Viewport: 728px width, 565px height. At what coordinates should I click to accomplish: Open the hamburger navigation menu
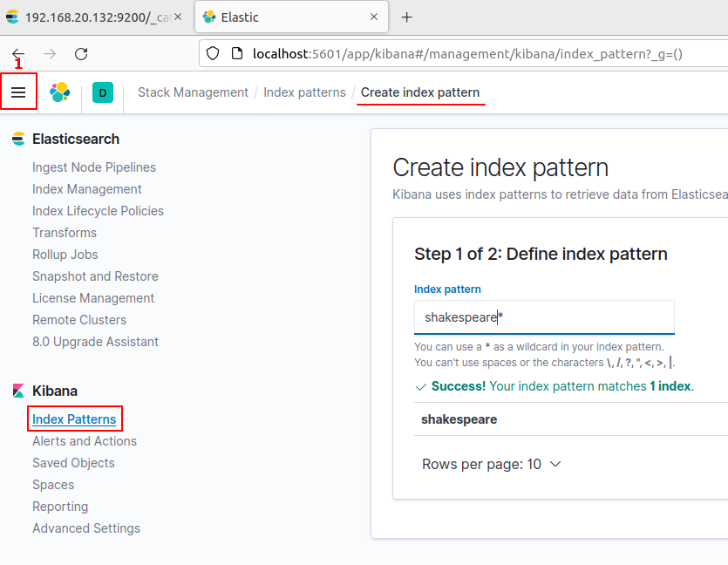click(x=18, y=92)
